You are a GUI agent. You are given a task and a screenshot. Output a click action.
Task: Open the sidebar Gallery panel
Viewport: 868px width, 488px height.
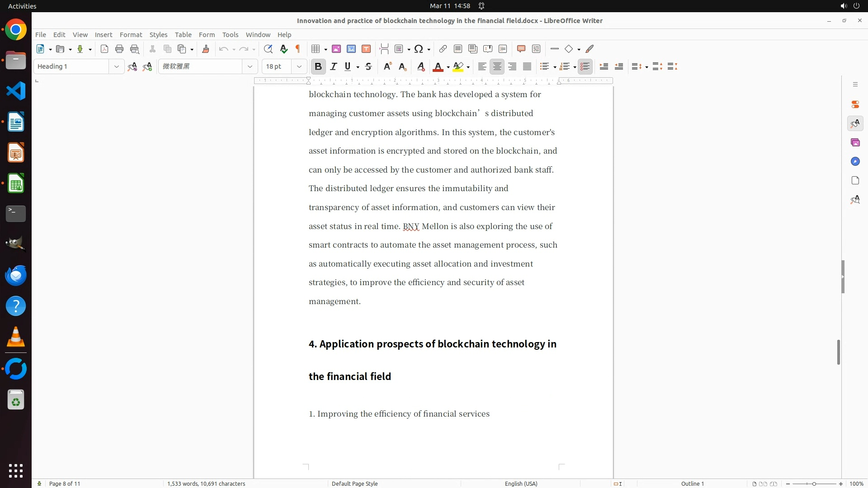[x=855, y=143]
